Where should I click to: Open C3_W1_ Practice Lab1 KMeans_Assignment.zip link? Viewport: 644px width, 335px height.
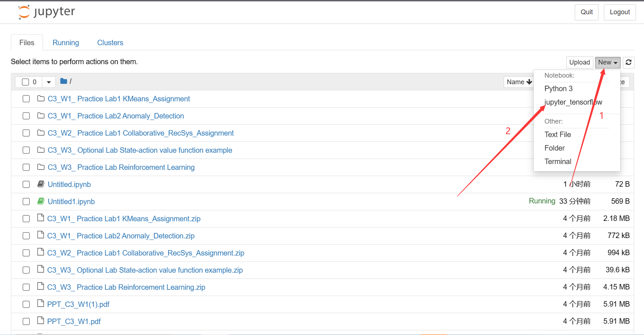tap(124, 219)
